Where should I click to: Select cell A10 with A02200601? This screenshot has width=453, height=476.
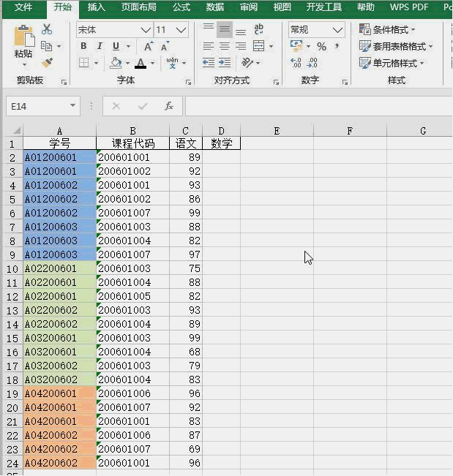coord(59,268)
